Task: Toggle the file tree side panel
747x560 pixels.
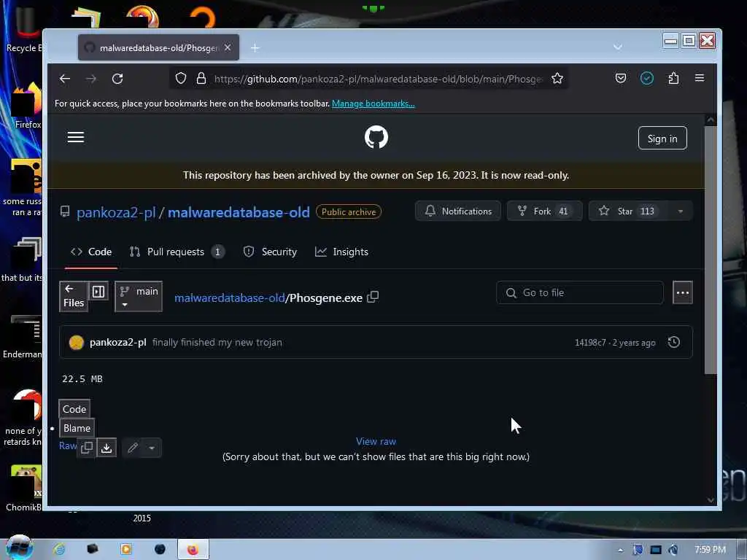Action: pos(98,292)
